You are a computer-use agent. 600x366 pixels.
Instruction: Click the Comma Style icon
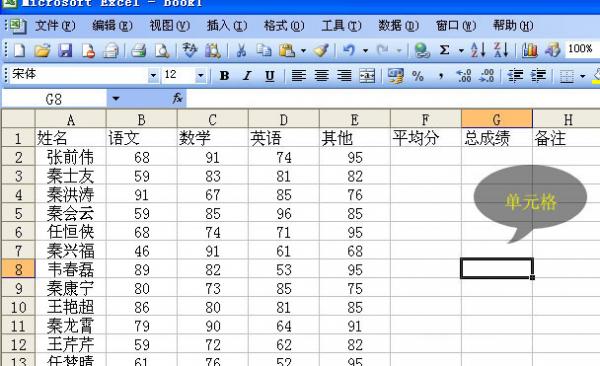tap(441, 76)
